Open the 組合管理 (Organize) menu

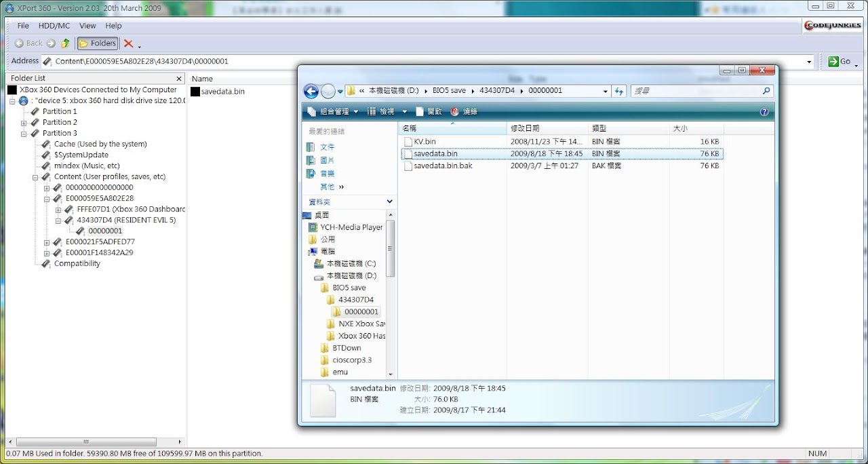coord(332,111)
